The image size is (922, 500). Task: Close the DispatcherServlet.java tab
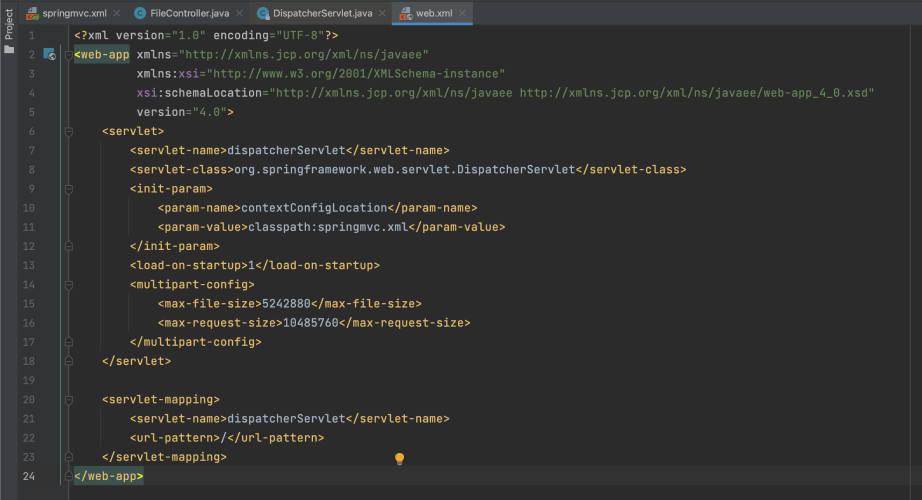point(382,14)
